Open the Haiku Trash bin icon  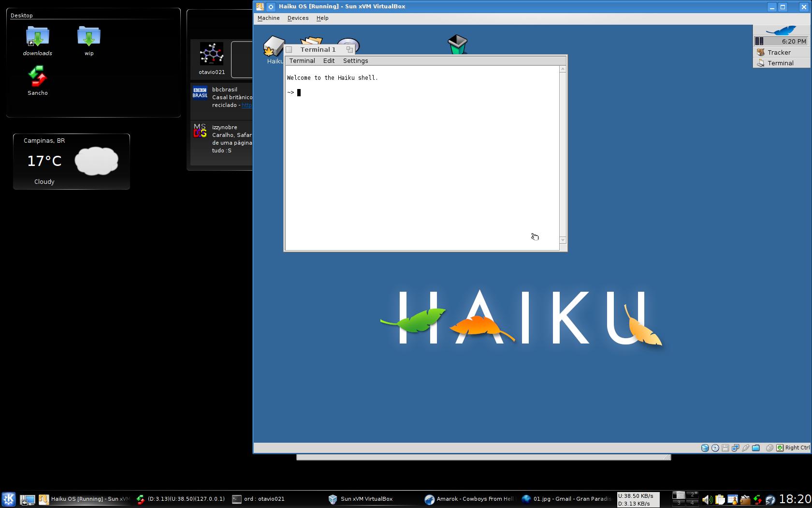(x=457, y=44)
